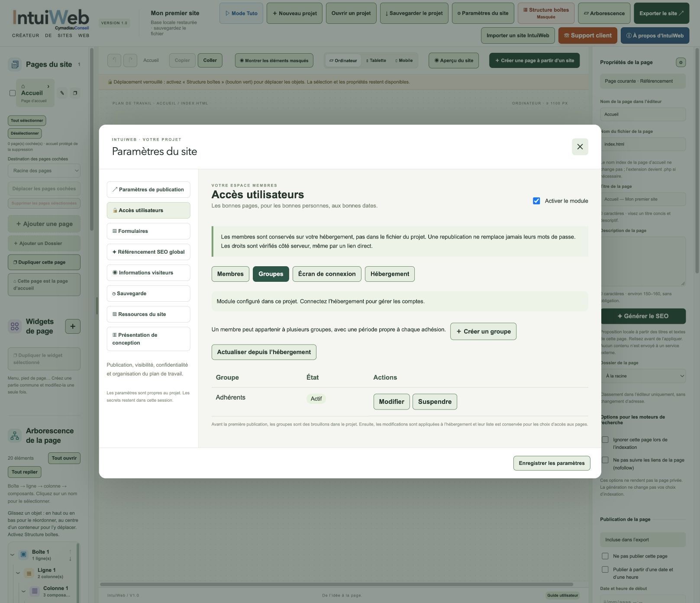Open the gear icon in Propriétés de la page
This screenshot has height=603, width=700.
[x=681, y=62]
